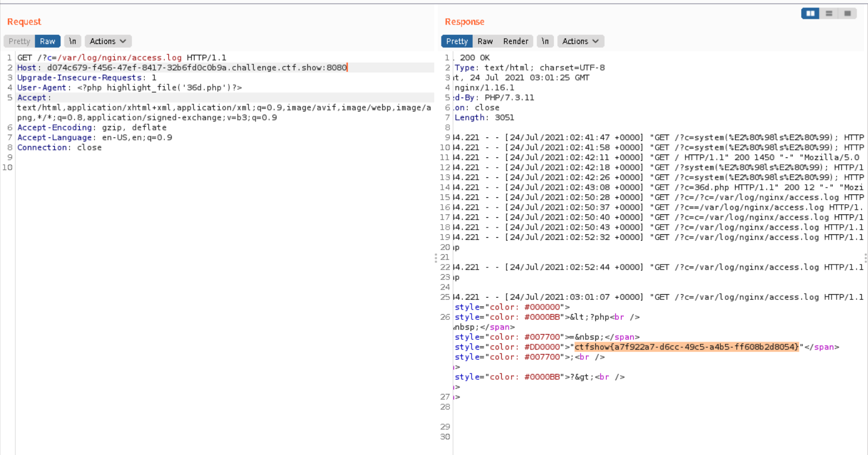Click the Request panel heading

click(x=24, y=22)
